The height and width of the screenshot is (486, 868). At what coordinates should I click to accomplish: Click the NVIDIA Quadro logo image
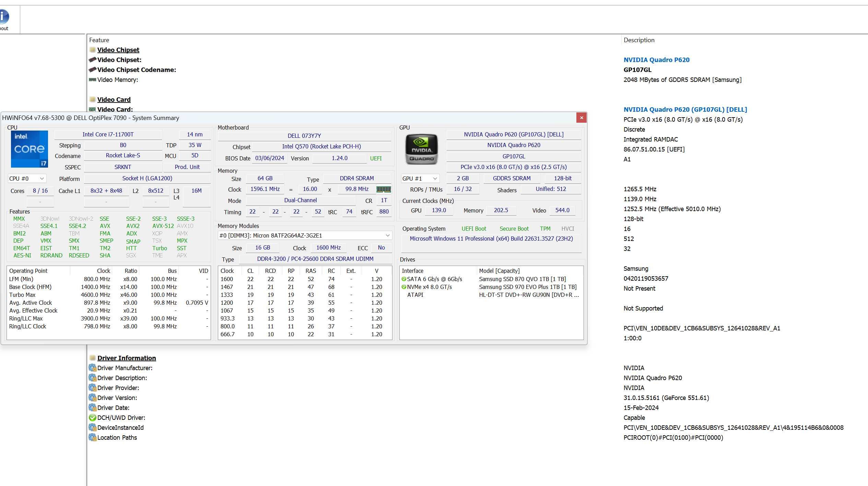pos(422,149)
